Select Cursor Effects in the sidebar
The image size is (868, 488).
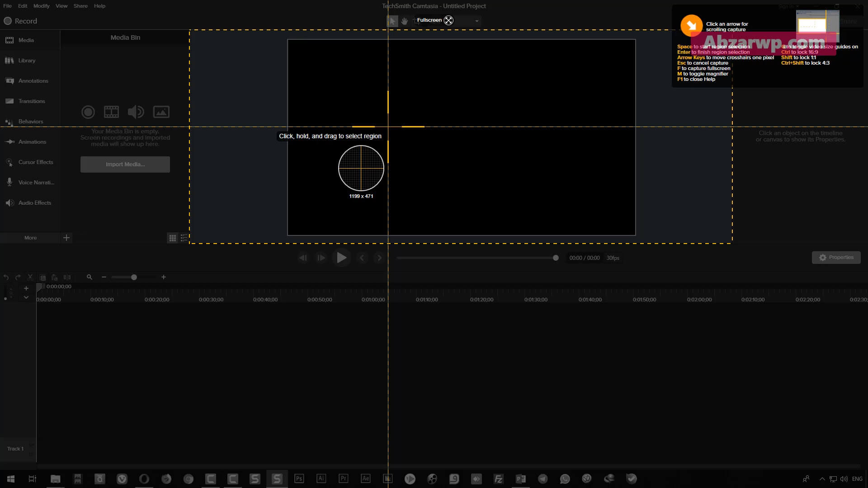point(30,162)
